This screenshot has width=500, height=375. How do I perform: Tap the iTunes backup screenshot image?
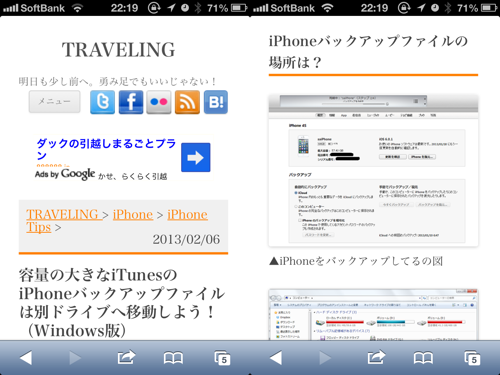tap(373, 171)
